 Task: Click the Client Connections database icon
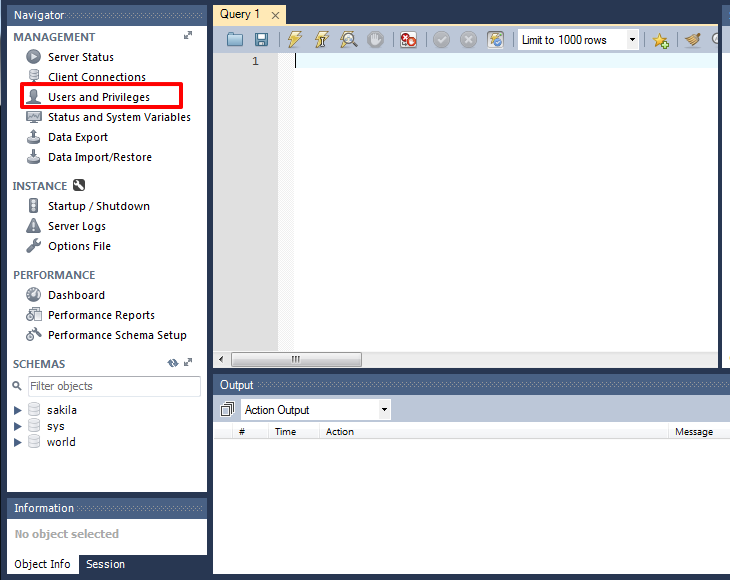pyautogui.click(x=34, y=75)
